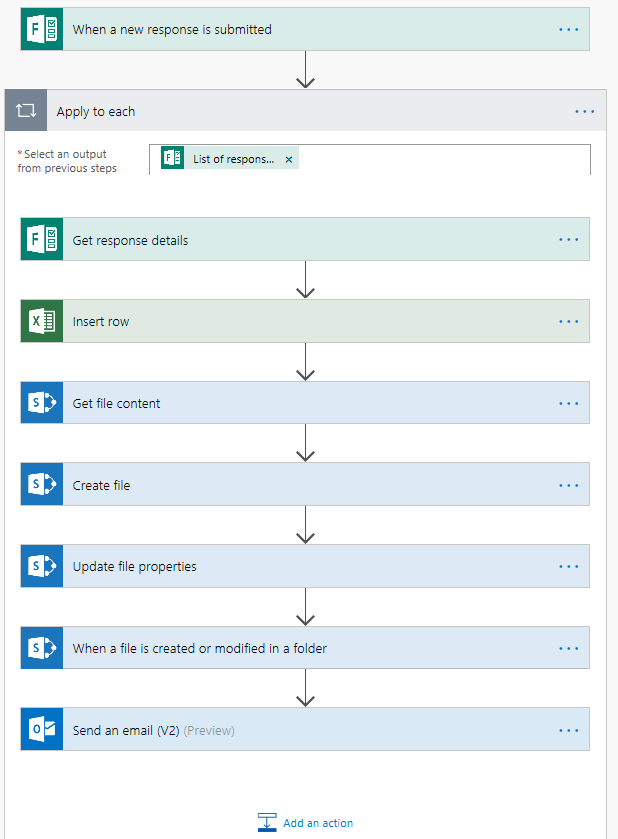
Task: Open ellipsis menu for the trigger step
Action: [569, 30]
